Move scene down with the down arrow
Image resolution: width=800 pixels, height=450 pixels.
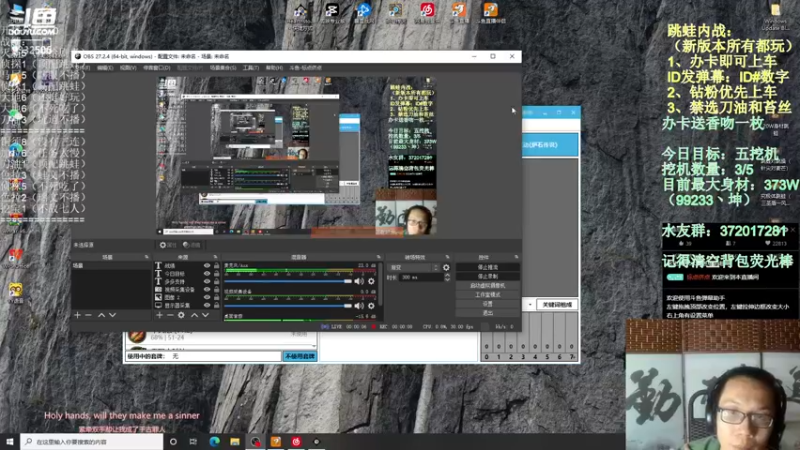112,315
